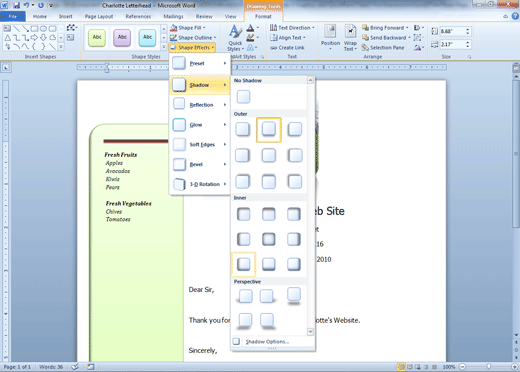The height and width of the screenshot is (372, 520).
Task: Open the Soft Edges submenu
Action: [x=199, y=144]
